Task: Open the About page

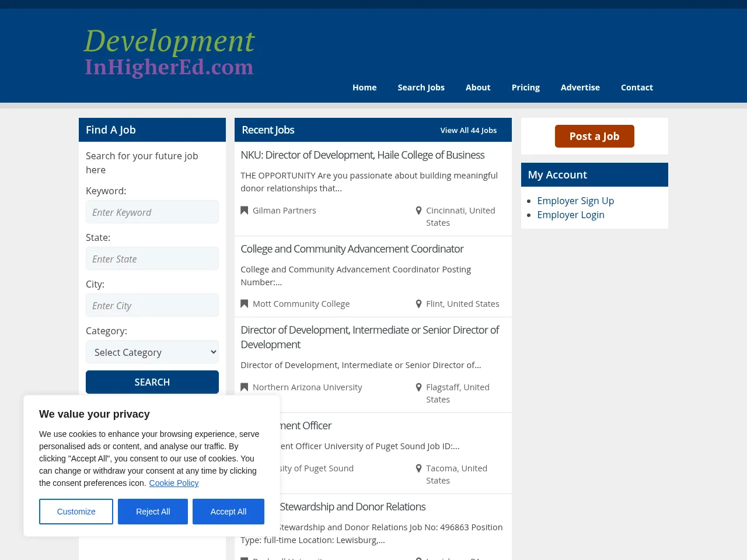Action: tap(478, 87)
